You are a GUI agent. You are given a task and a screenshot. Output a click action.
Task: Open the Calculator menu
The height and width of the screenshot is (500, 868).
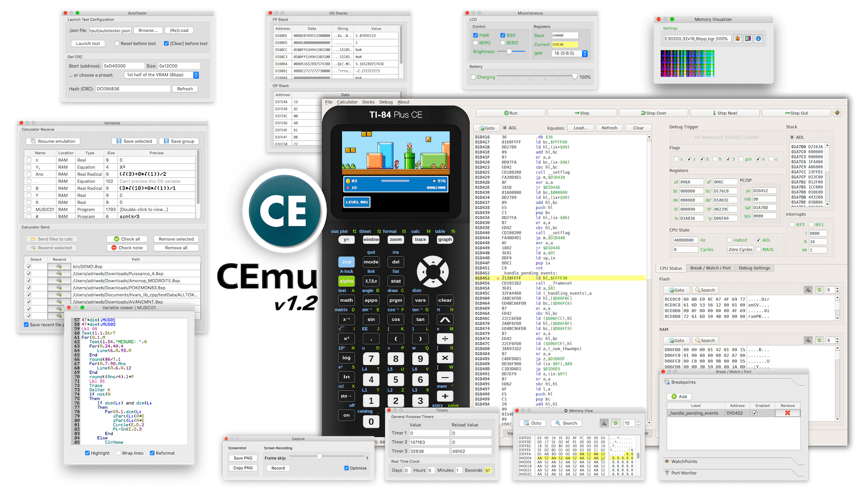(347, 102)
